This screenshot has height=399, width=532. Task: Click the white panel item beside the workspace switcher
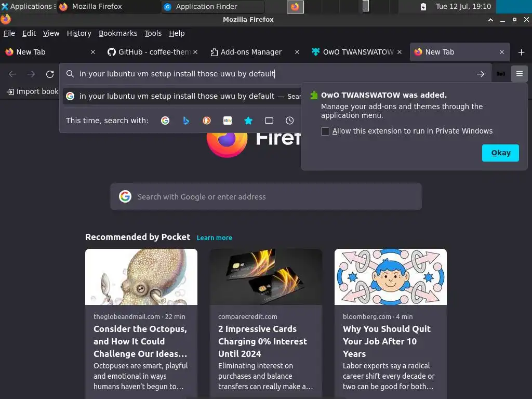pos(365,6)
